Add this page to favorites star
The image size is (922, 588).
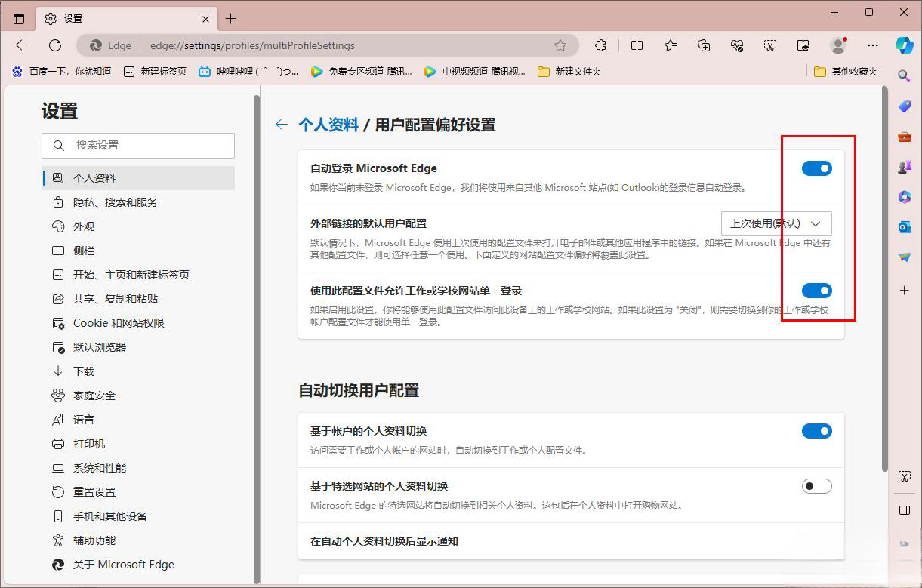[x=560, y=45]
